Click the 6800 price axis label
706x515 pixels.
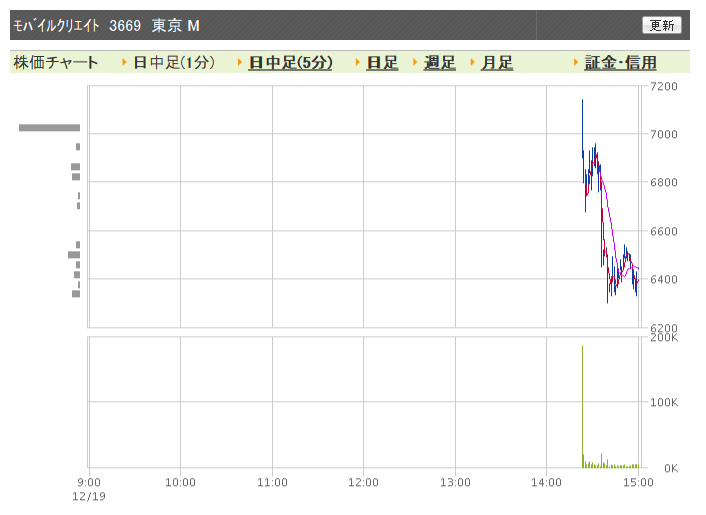(664, 182)
